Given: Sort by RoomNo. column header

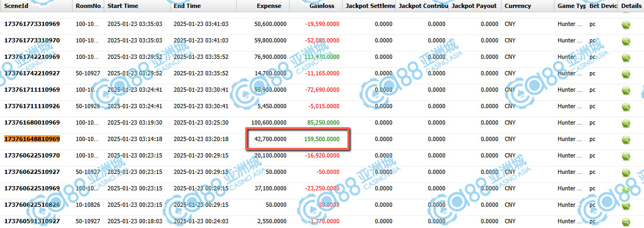Looking at the screenshot, I should (x=88, y=6).
